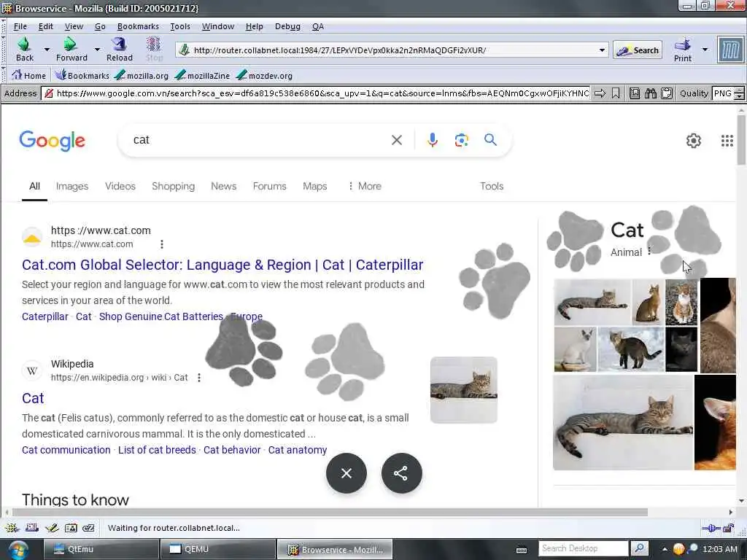This screenshot has width=747, height=560.
Task: Open Mail icon in status bar
Action: [32, 528]
